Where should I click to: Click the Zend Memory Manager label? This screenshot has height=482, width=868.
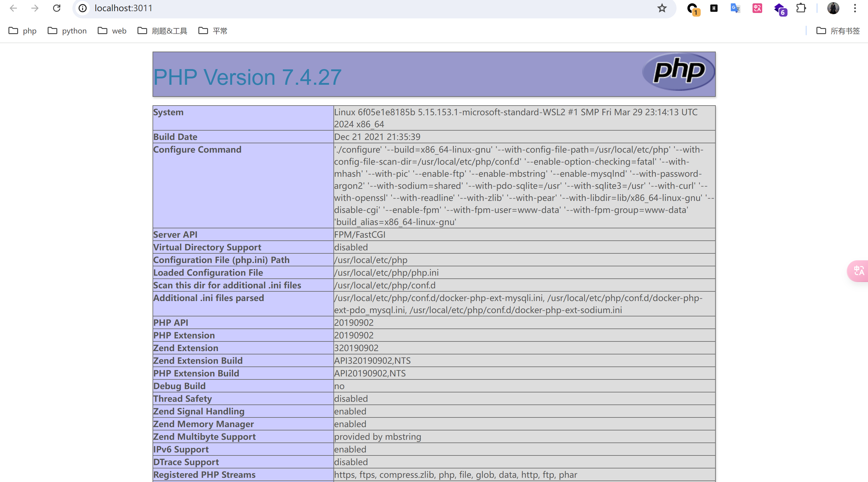(203, 424)
